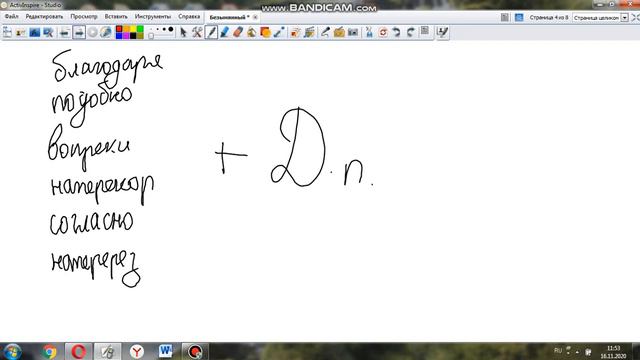Image resolution: width=640 pixels, height=360 pixels.
Task: Open the Справка menu
Action: click(189, 17)
